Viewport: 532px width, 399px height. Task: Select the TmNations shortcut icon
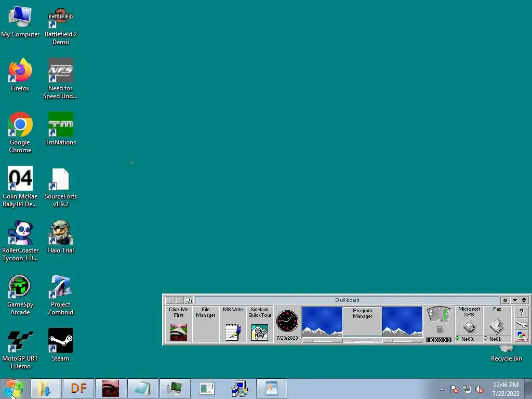(60, 129)
